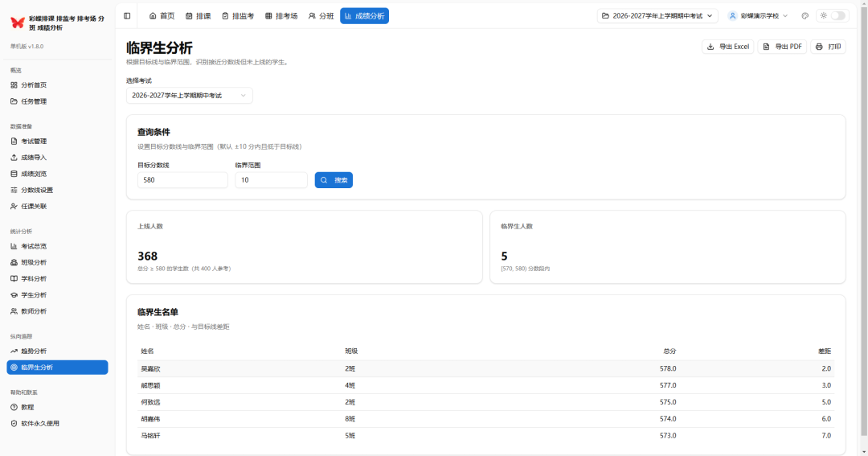Screen dimensions: 868x456
Task: Switch to the 分班 tab
Action: click(321, 16)
